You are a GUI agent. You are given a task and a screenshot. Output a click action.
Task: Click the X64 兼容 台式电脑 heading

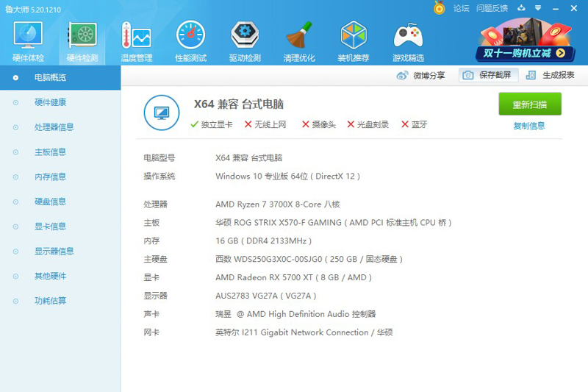(238, 104)
